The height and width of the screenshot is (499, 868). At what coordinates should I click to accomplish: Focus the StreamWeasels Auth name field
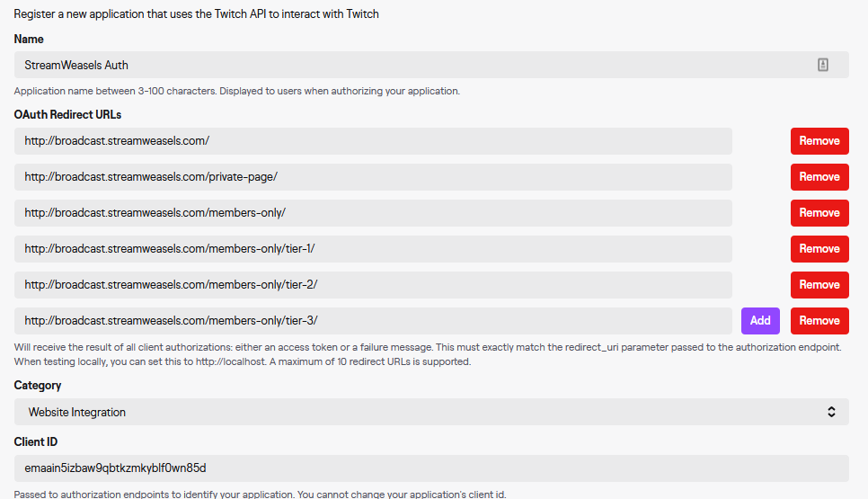tap(431, 65)
